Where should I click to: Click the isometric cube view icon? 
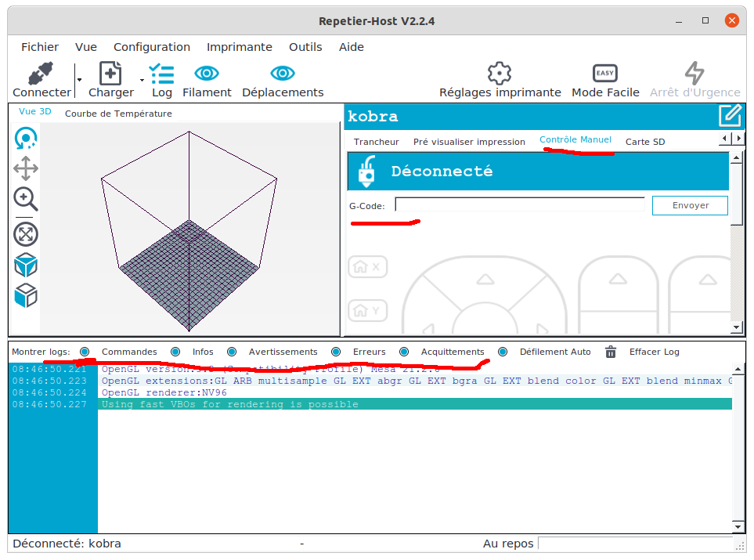point(26,265)
